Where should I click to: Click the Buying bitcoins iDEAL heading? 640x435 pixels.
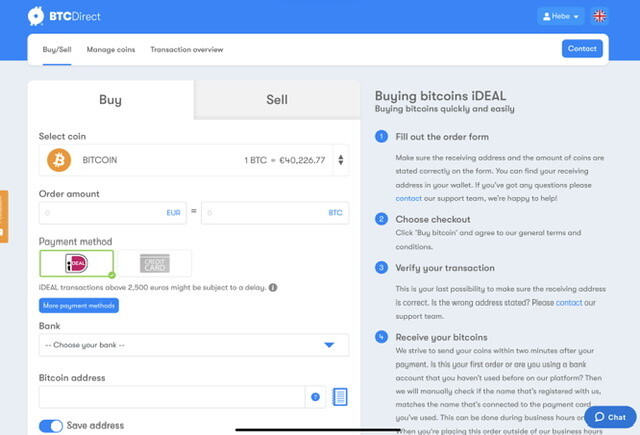tap(440, 96)
